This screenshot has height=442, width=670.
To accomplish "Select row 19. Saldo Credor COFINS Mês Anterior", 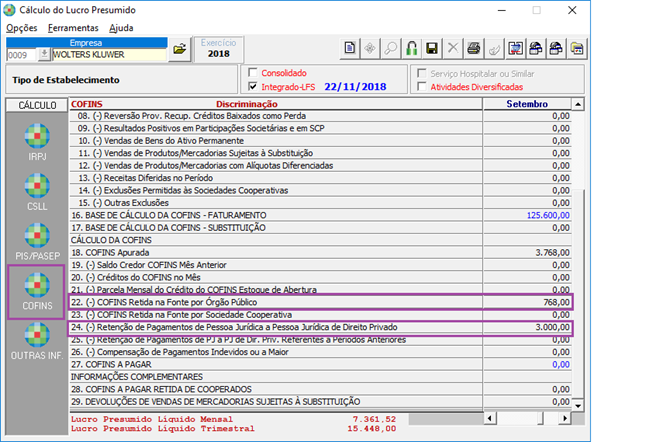I will coord(276,265).
